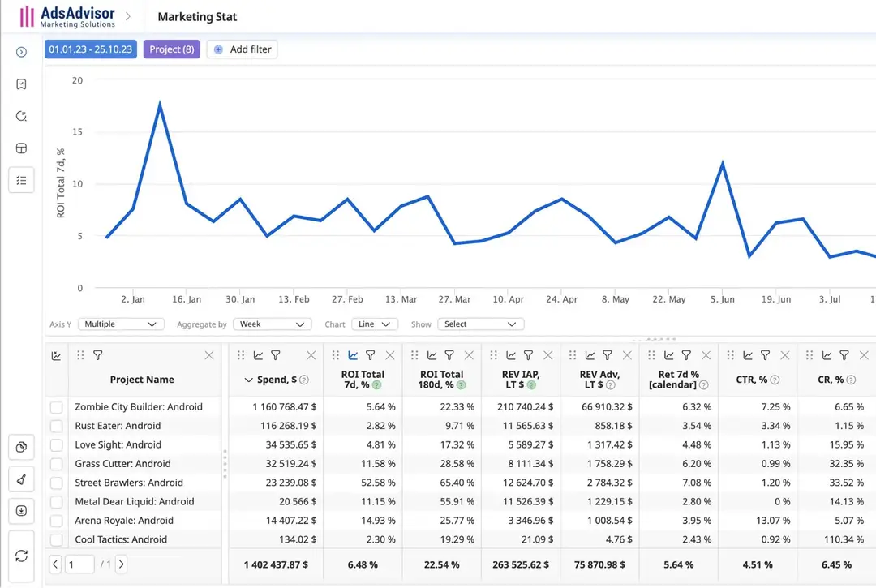
Task: Toggle the chart icon for ROI Total 7d
Action: pos(353,355)
